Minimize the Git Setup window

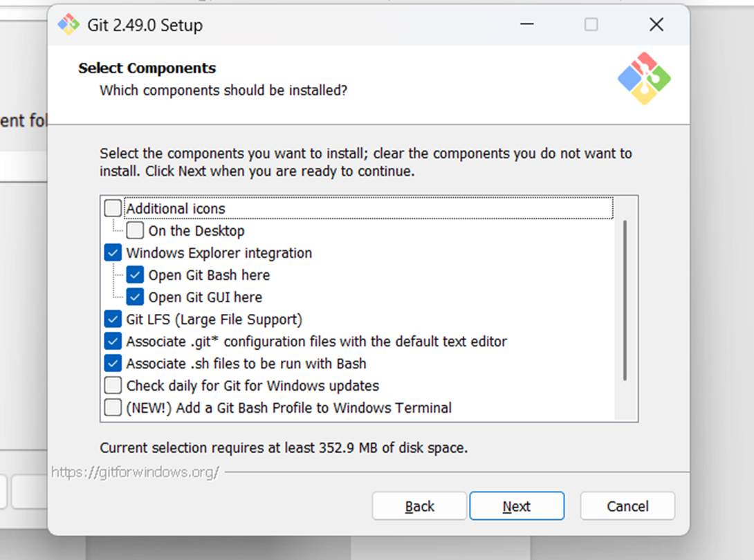point(527,24)
